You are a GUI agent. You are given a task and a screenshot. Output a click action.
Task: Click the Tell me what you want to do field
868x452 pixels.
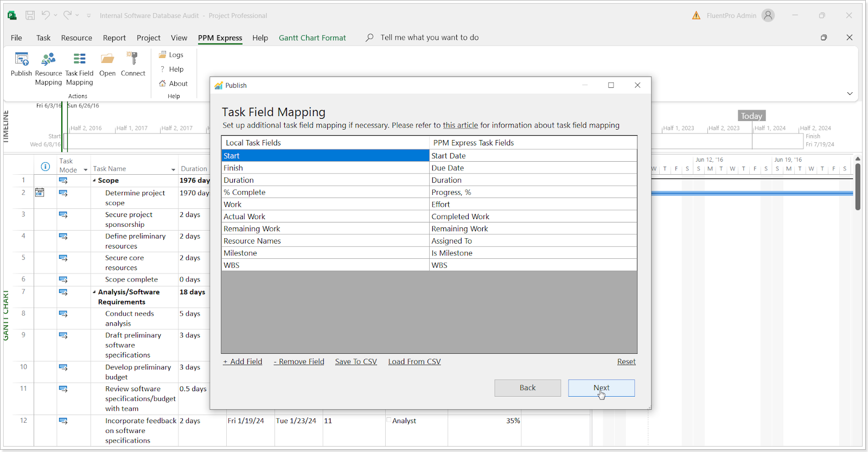(x=429, y=37)
